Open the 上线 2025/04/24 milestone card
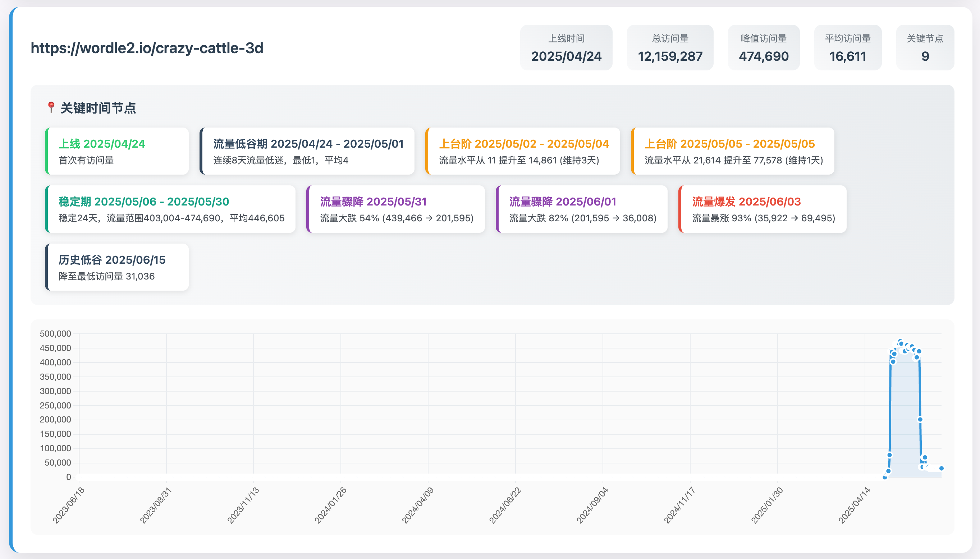Viewport: 980px width, 559px height. pyautogui.click(x=117, y=151)
